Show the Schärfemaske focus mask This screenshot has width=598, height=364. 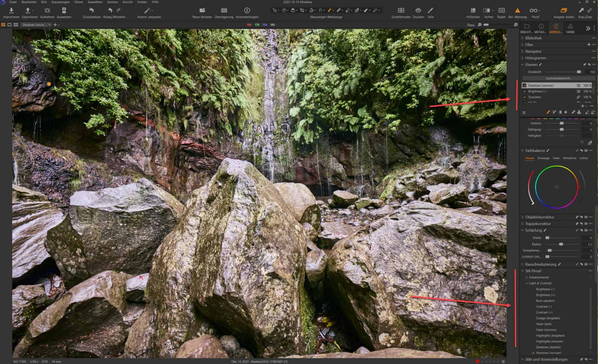pos(401,10)
